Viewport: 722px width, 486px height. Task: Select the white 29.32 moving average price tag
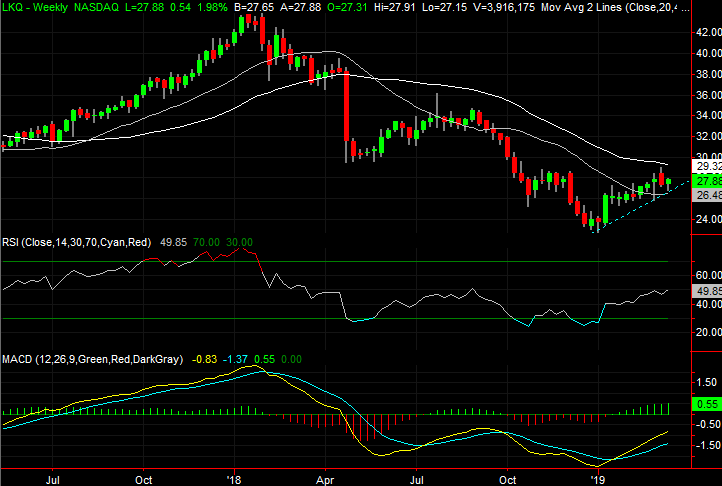click(x=707, y=166)
